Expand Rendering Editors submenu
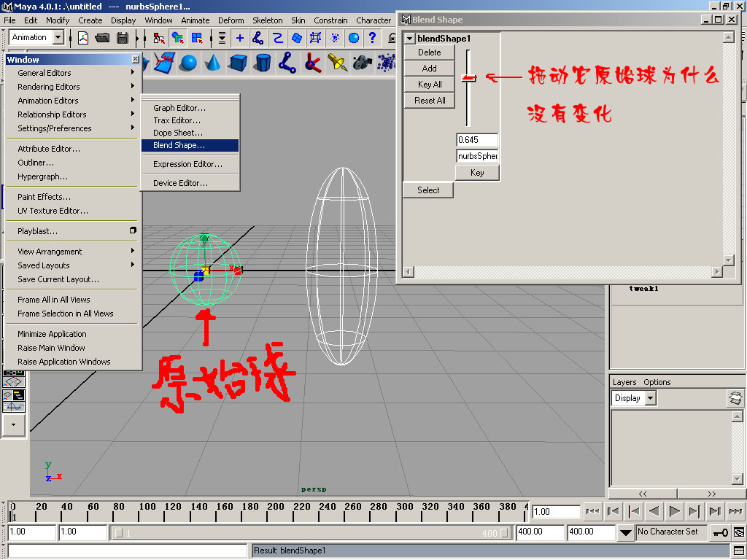This screenshot has height=560, width=747. coord(74,87)
